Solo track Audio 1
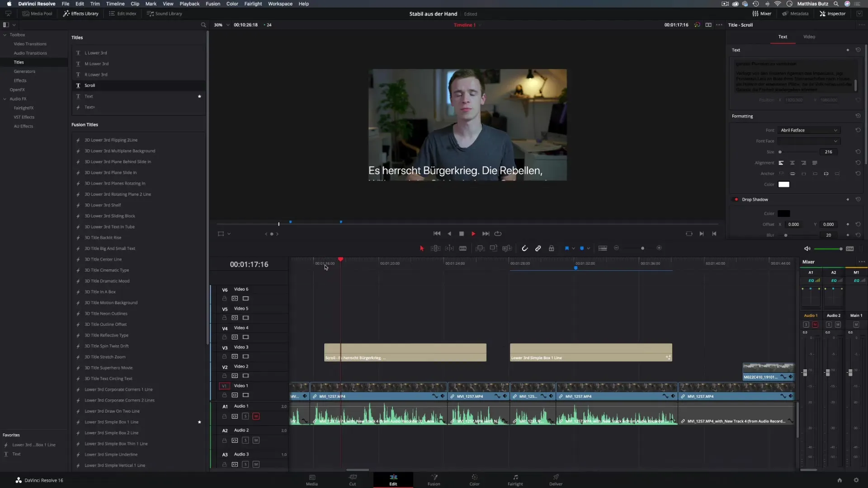 click(x=245, y=416)
